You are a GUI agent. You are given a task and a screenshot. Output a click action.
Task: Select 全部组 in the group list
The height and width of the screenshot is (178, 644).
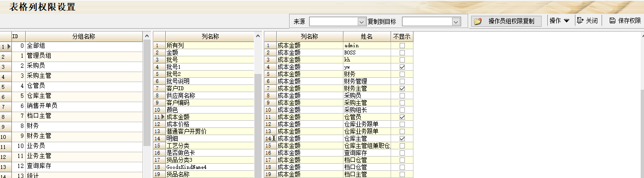point(84,46)
